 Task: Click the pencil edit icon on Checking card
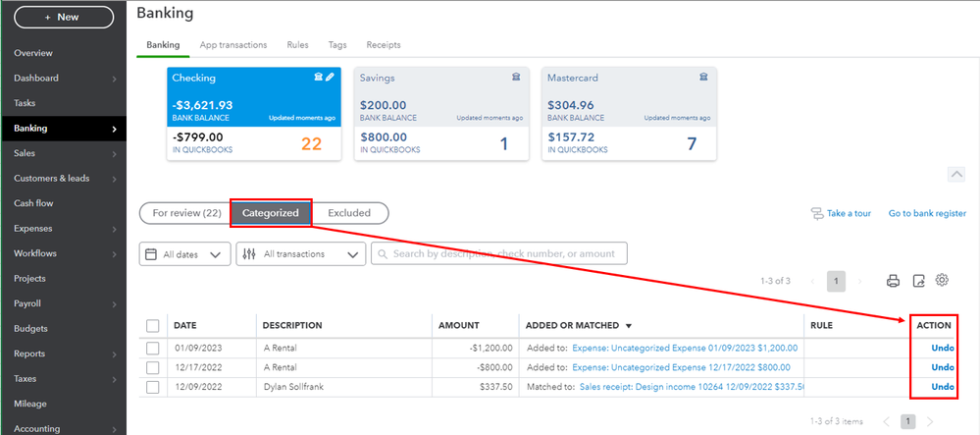(331, 77)
